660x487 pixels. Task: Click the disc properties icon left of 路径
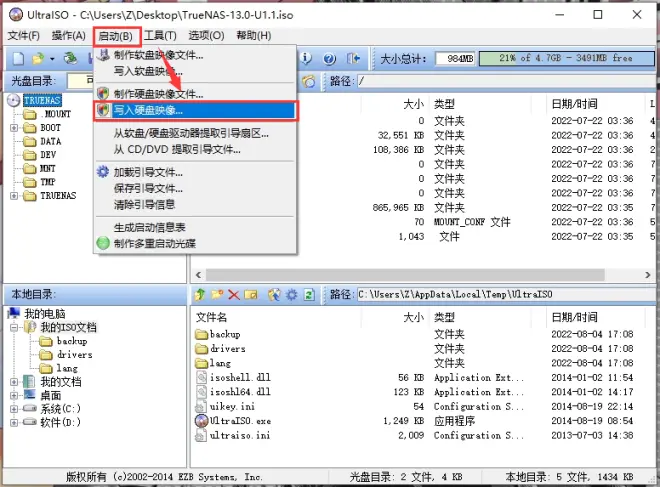click(309, 81)
